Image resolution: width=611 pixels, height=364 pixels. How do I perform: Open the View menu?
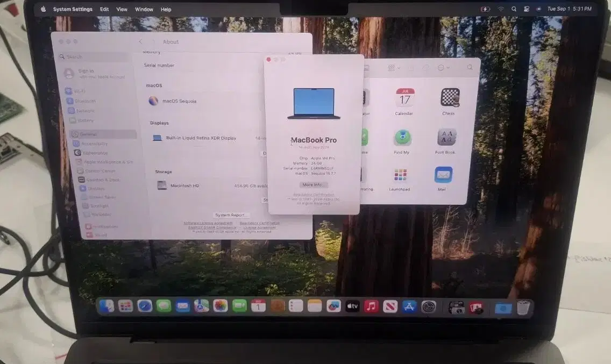tap(122, 9)
